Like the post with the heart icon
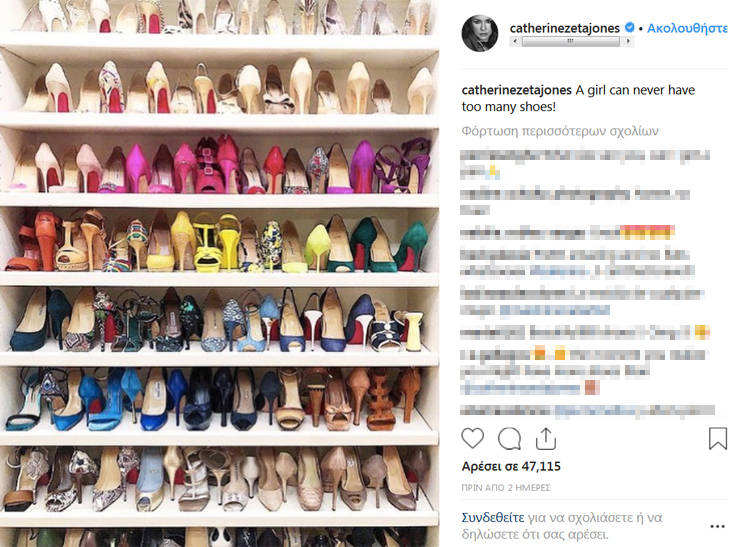This screenshot has width=735, height=547. [x=472, y=438]
